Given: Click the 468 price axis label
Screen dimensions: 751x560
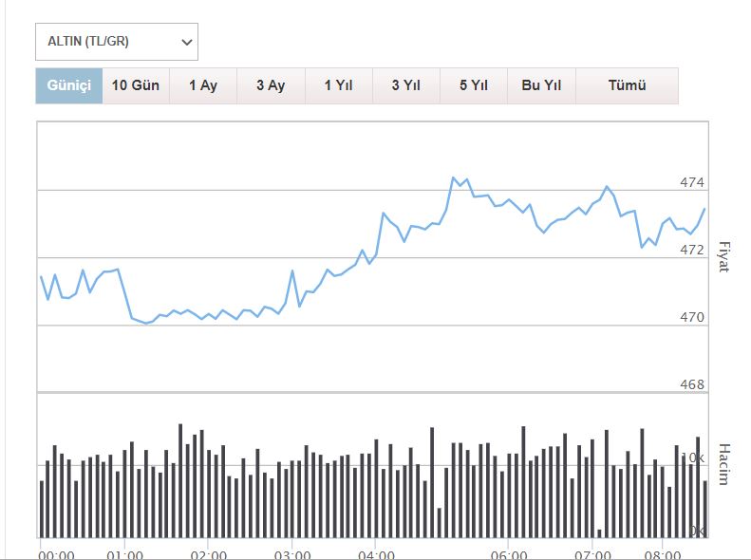Looking at the screenshot, I should (x=692, y=384).
